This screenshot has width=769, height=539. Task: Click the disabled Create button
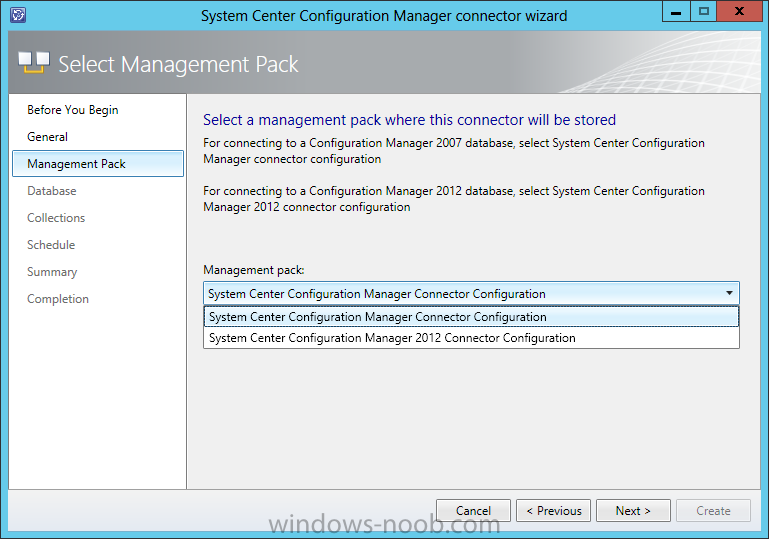click(713, 511)
